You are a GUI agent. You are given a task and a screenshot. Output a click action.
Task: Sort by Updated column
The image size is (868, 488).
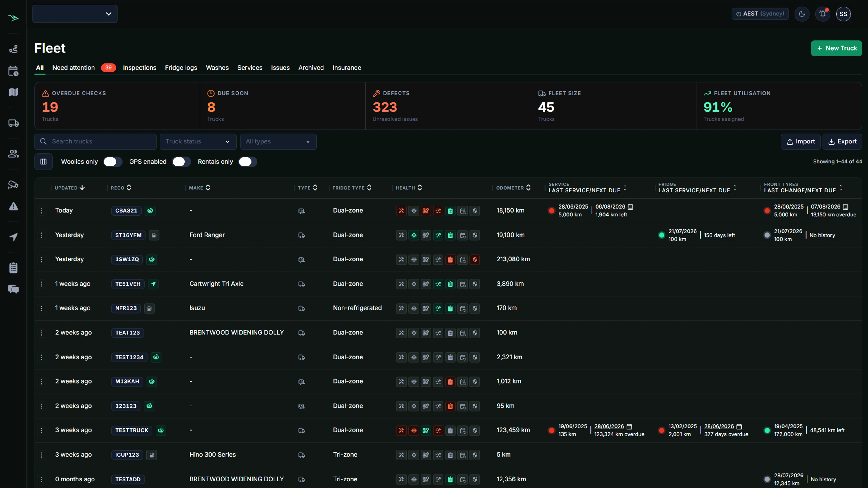point(70,188)
